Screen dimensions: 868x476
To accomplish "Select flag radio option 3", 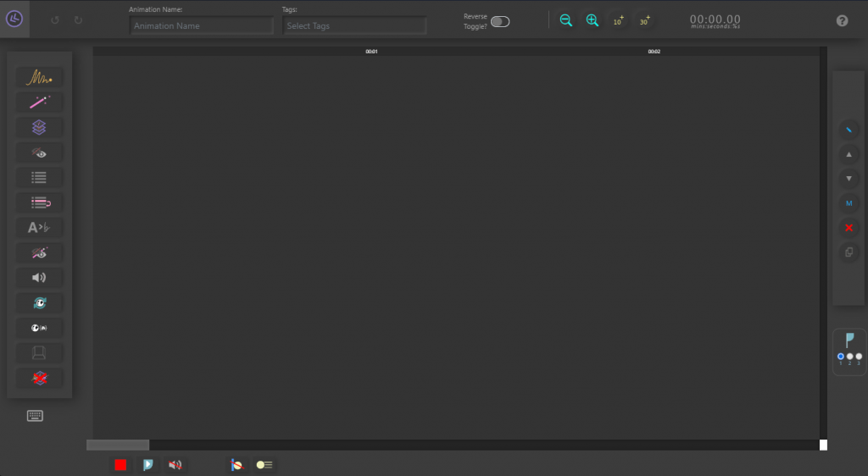I will pyautogui.click(x=859, y=357).
